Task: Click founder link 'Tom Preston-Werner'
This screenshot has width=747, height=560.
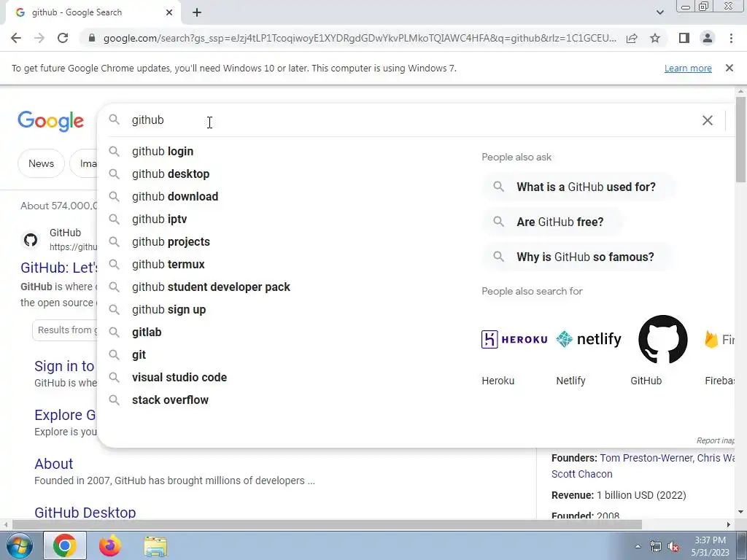Action: pyautogui.click(x=645, y=458)
